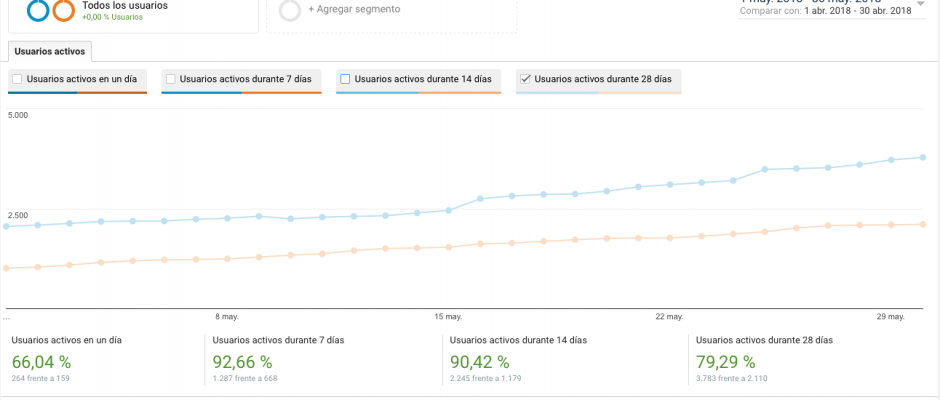Click the Usuarios activos durante 7 días summary title
Image resolution: width=940 pixels, height=400 pixels.
tap(278, 340)
